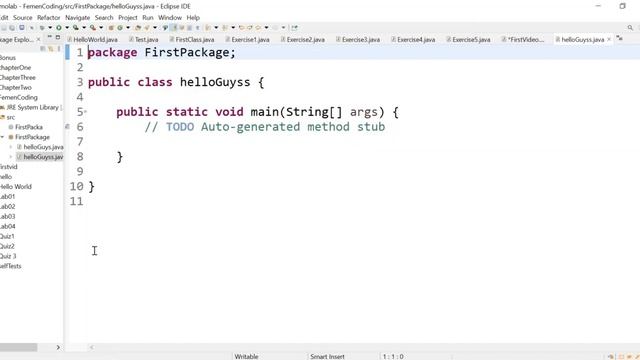The width and height of the screenshot is (640, 360).
Task: Open the Open Task dropdown arrow
Action: pos(155,28)
